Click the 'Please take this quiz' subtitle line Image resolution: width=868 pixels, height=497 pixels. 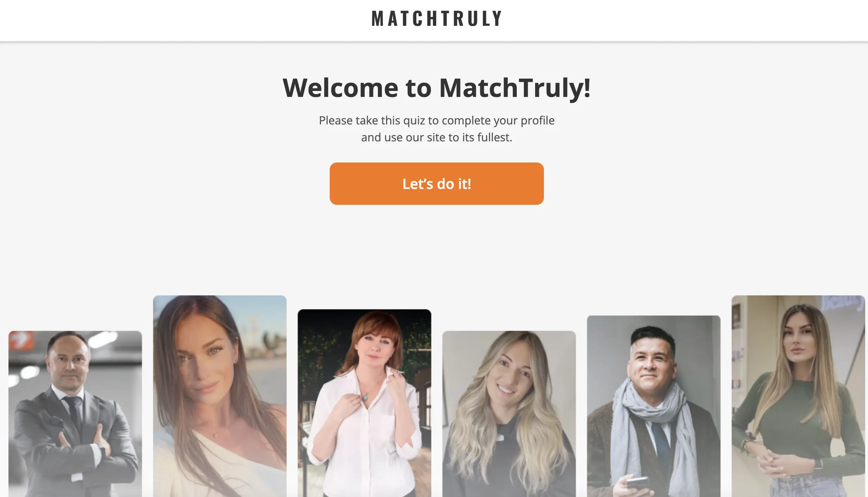click(x=436, y=121)
